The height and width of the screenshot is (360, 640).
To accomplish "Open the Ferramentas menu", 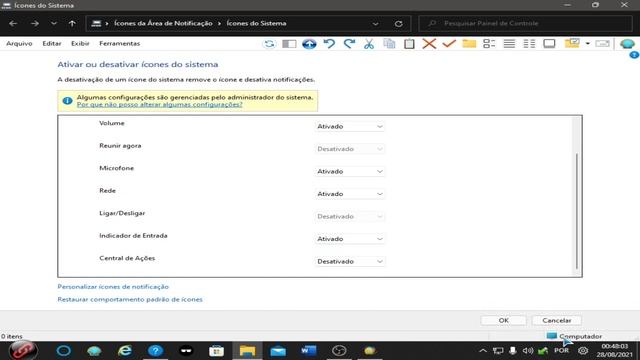I will [120, 43].
